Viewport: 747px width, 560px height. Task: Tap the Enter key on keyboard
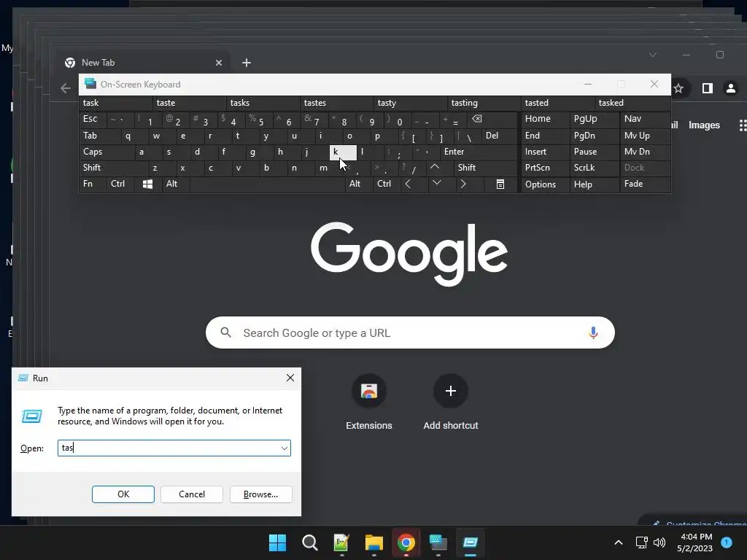pos(479,152)
